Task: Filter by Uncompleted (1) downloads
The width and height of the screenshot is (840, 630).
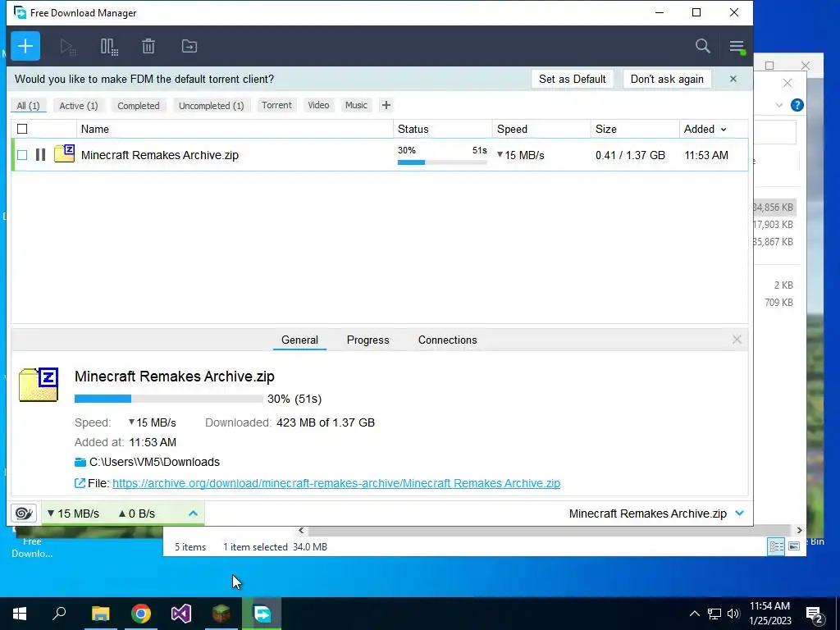Action: (211, 106)
